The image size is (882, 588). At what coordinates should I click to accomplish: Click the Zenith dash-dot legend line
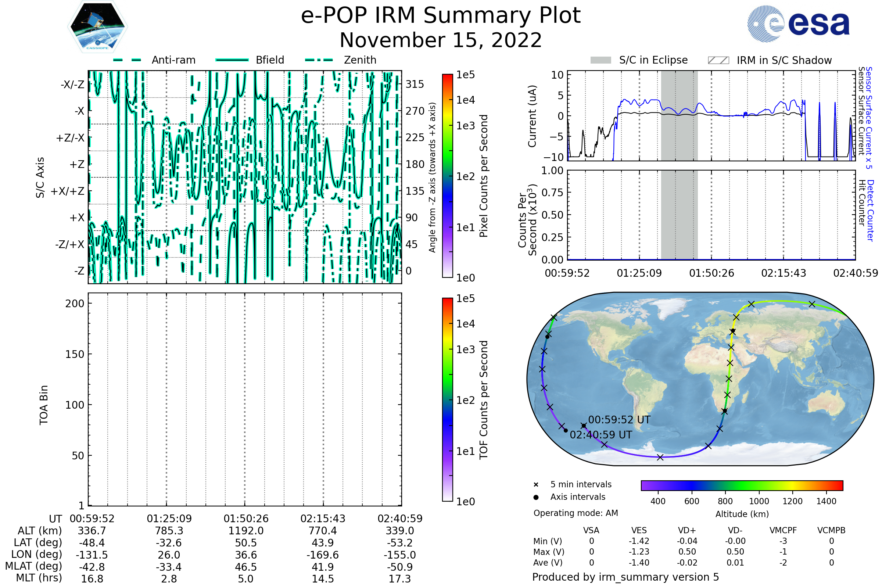pyautogui.click(x=319, y=60)
